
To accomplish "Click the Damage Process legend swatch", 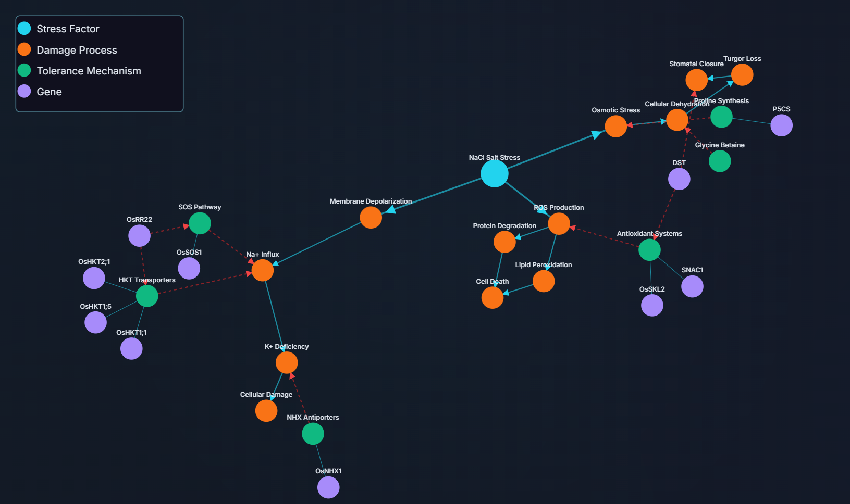I will click(x=24, y=50).
